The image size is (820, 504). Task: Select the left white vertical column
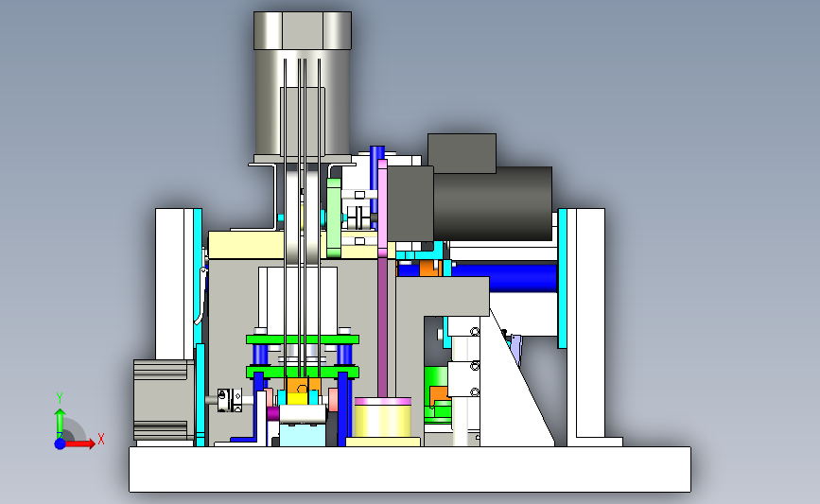[x=174, y=284]
